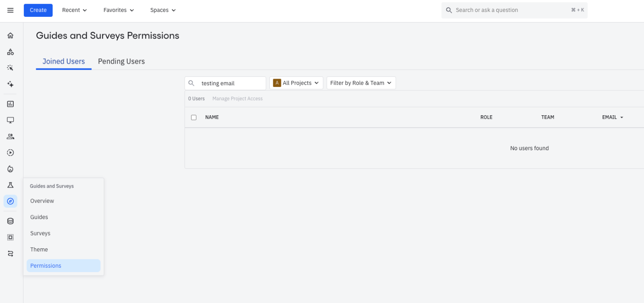
Task: Select the Guides and Surveys compass icon
Action: click(11, 201)
